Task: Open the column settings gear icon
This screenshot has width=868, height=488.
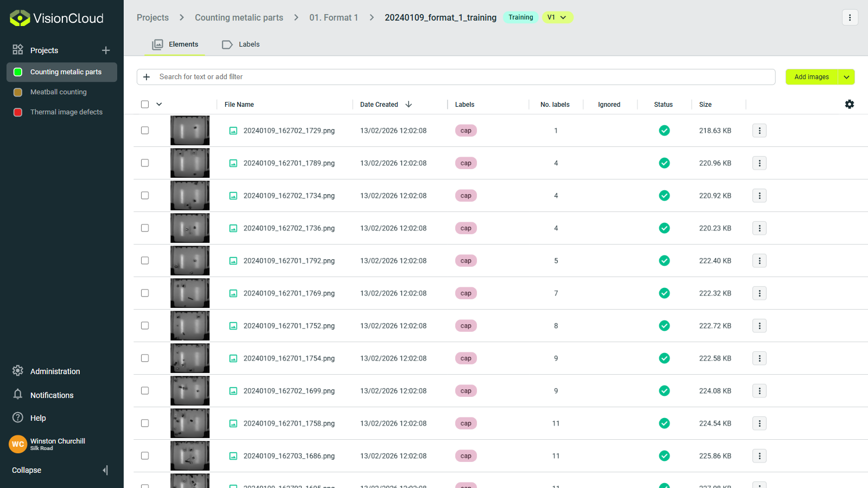Action: (x=850, y=104)
